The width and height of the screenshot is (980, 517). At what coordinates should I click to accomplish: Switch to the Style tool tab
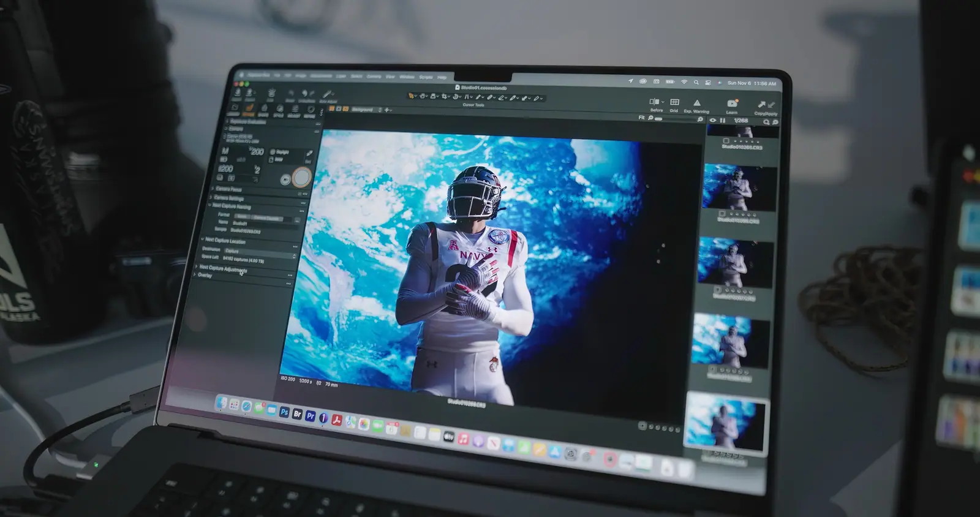(279, 110)
